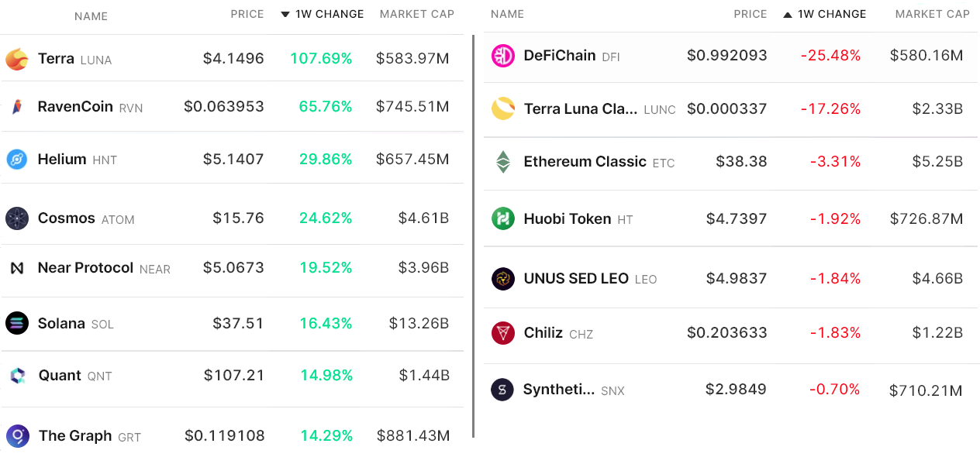The image size is (980, 464).
Task: Click the Cosmos ATOM icon
Action: 17,218
